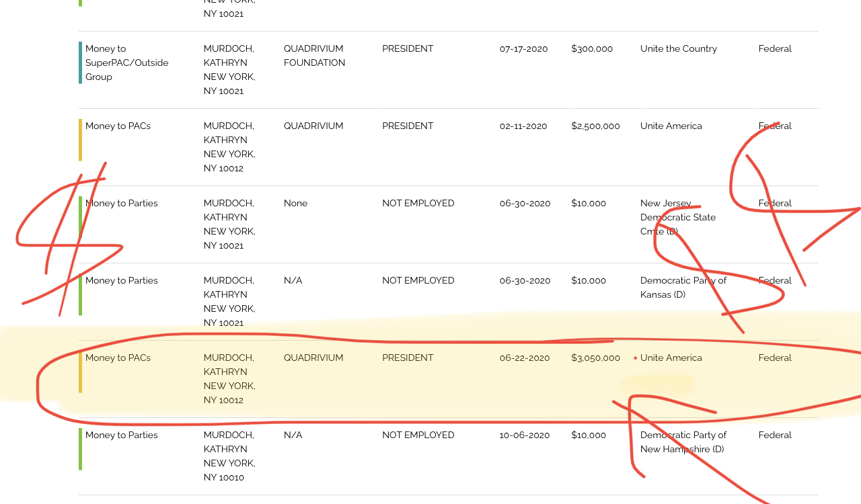Click $10,000 amount in Kansas row
This screenshot has height=504, width=861.
point(589,280)
